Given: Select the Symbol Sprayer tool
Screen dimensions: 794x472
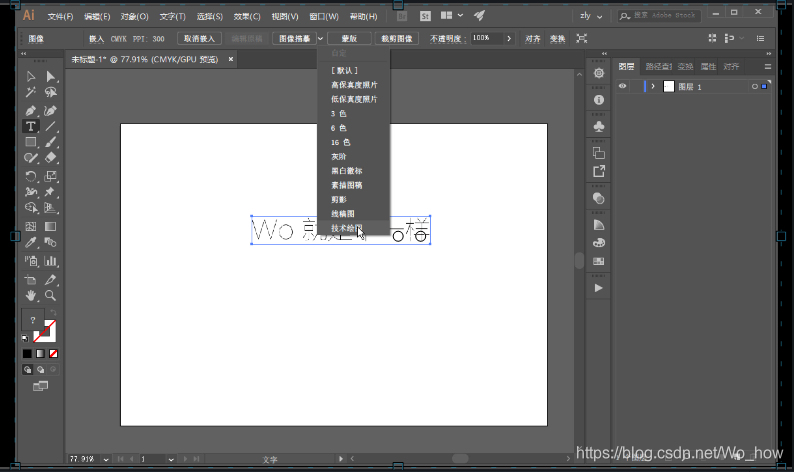Looking at the screenshot, I should click(31, 261).
